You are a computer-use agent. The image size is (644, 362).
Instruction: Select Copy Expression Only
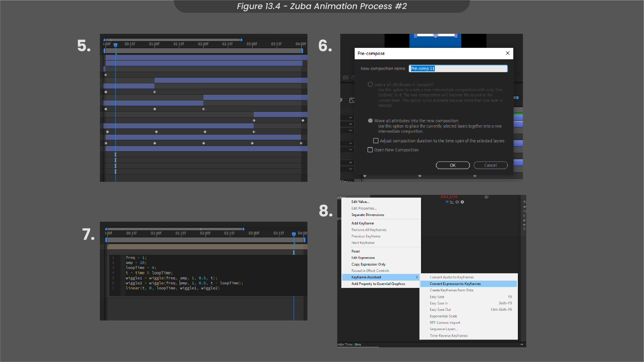click(x=368, y=264)
